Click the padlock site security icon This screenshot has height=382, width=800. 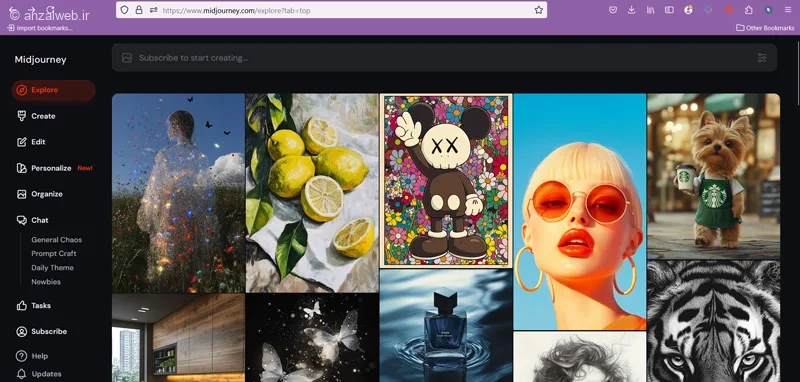(139, 10)
